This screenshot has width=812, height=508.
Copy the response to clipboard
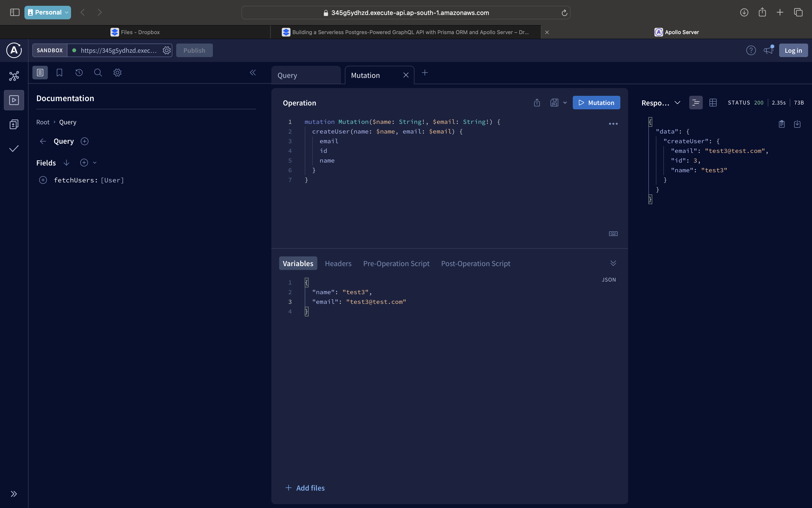pos(782,124)
